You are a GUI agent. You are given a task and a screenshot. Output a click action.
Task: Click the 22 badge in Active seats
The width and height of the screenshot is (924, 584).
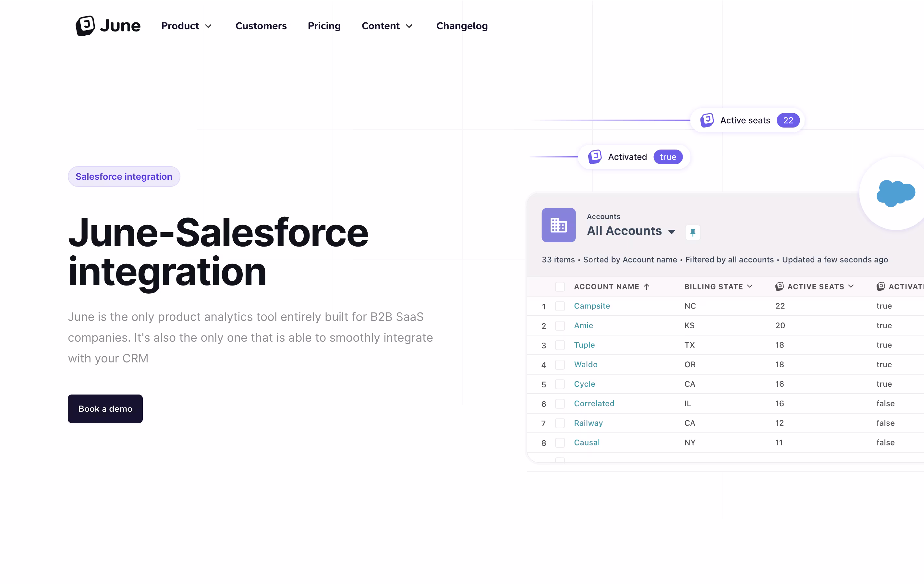[x=788, y=120]
